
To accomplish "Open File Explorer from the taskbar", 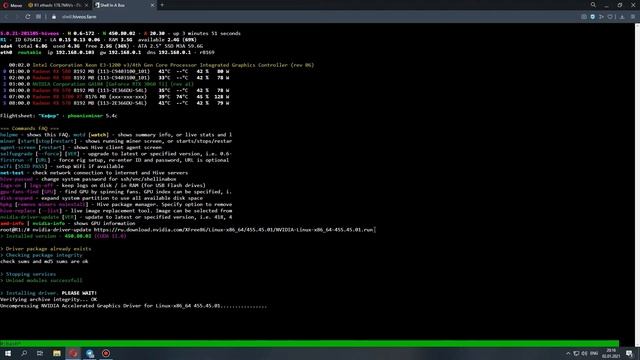I will pyautogui.click(x=57, y=353).
